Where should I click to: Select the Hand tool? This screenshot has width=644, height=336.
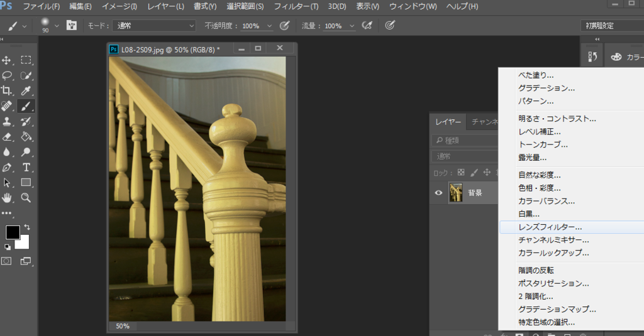coord(6,198)
